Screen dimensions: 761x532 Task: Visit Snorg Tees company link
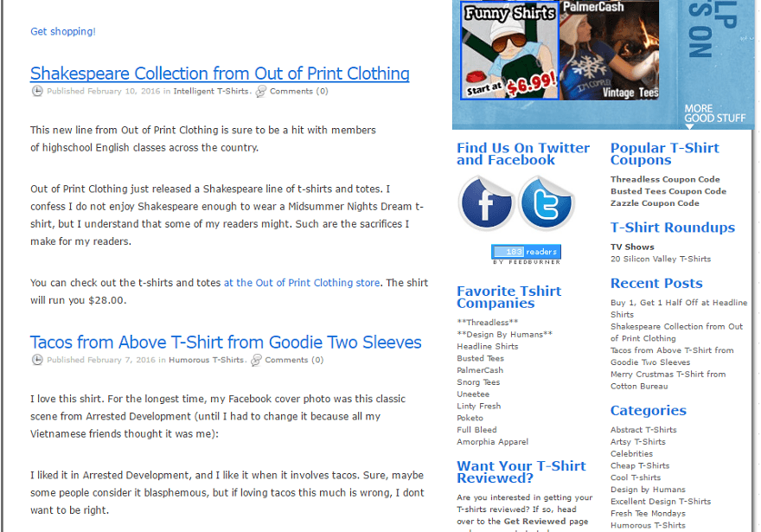click(478, 382)
